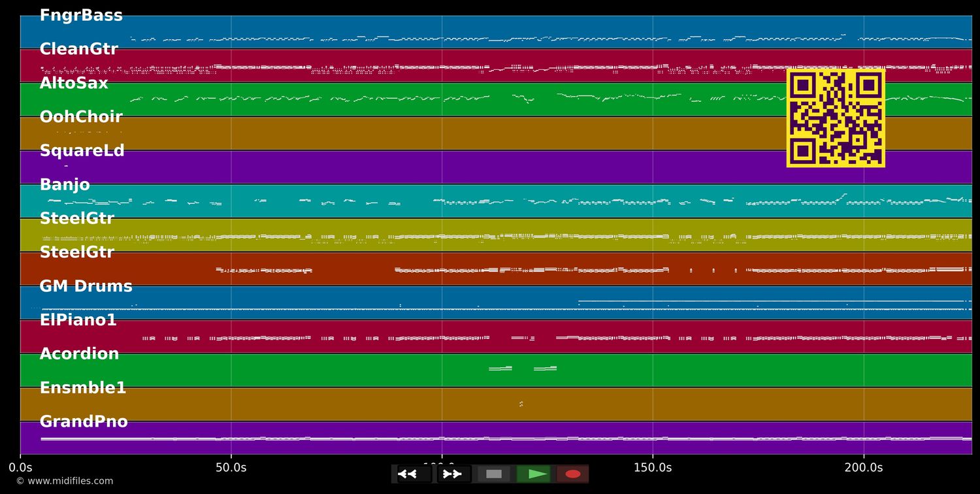The height and width of the screenshot is (494, 980).
Task: Select the GM Drums track icon area
Action: 86,286
